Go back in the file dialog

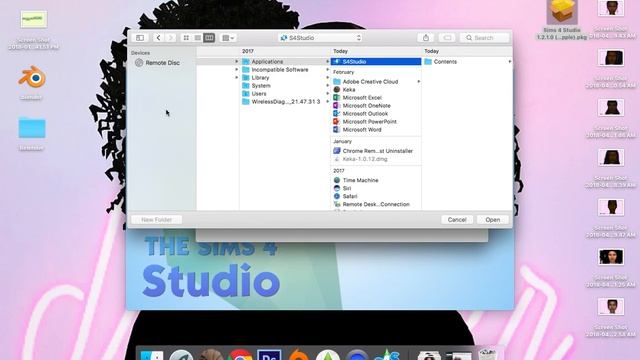158,38
